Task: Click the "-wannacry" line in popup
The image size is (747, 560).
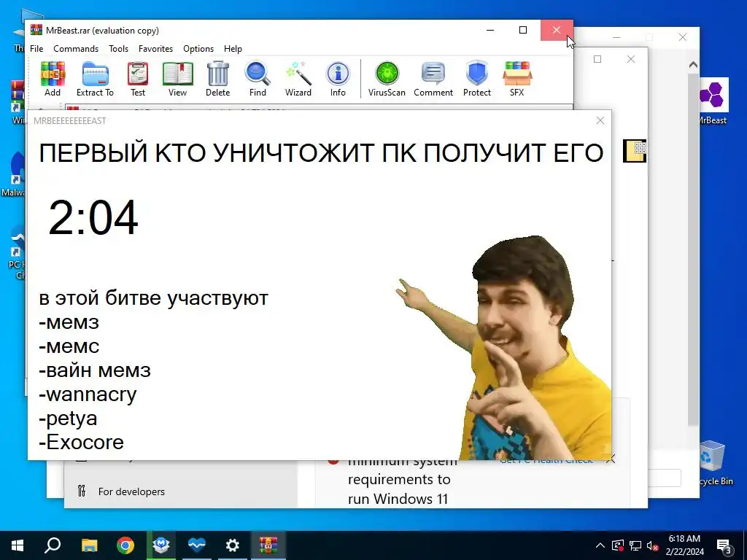Action: click(88, 394)
